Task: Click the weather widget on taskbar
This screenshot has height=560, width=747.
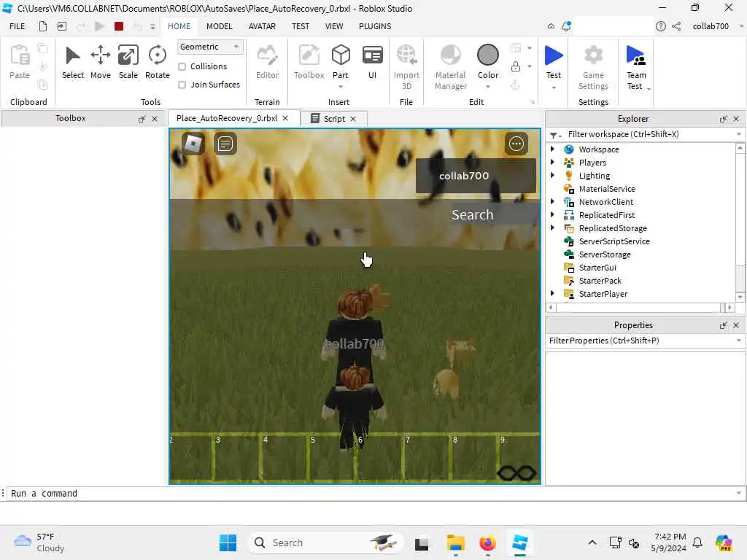Action: (39, 542)
